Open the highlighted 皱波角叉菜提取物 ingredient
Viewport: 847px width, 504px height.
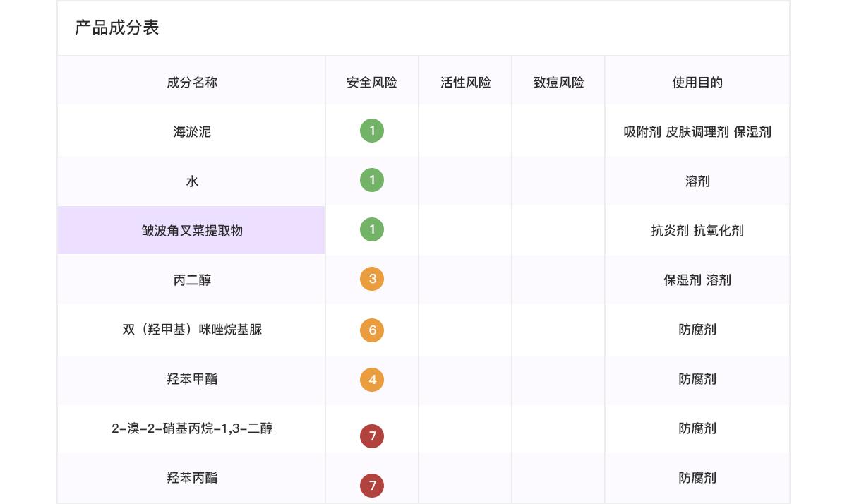192,231
